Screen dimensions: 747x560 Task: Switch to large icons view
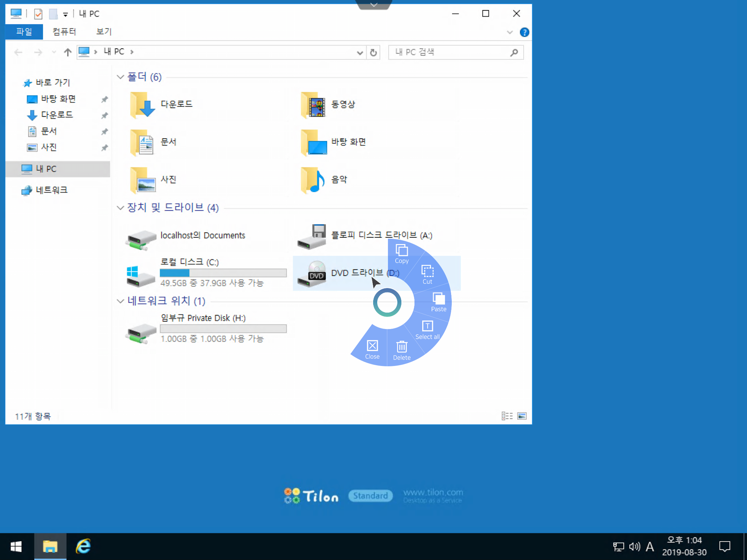click(521, 416)
